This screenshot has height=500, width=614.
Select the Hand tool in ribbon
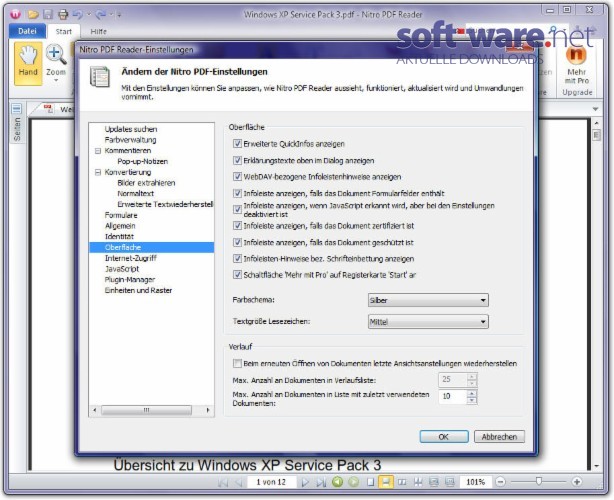(x=28, y=63)
